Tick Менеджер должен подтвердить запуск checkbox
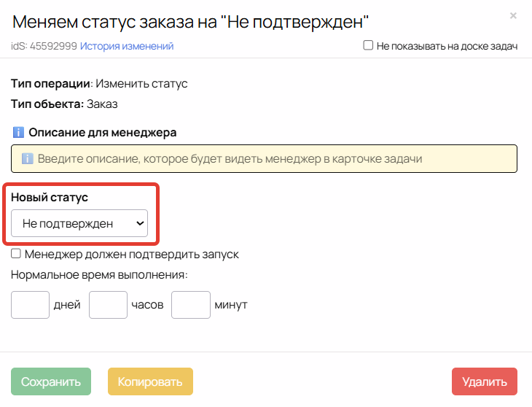The height and width of the screenshot is (407, 532). pos(16,254)
